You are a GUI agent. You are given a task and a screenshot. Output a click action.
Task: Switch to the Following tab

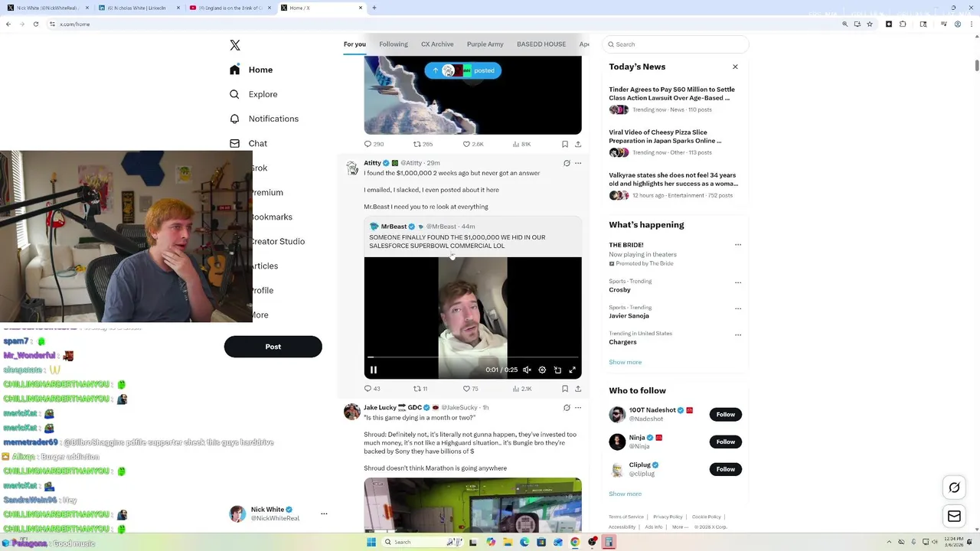pos(394,44)
